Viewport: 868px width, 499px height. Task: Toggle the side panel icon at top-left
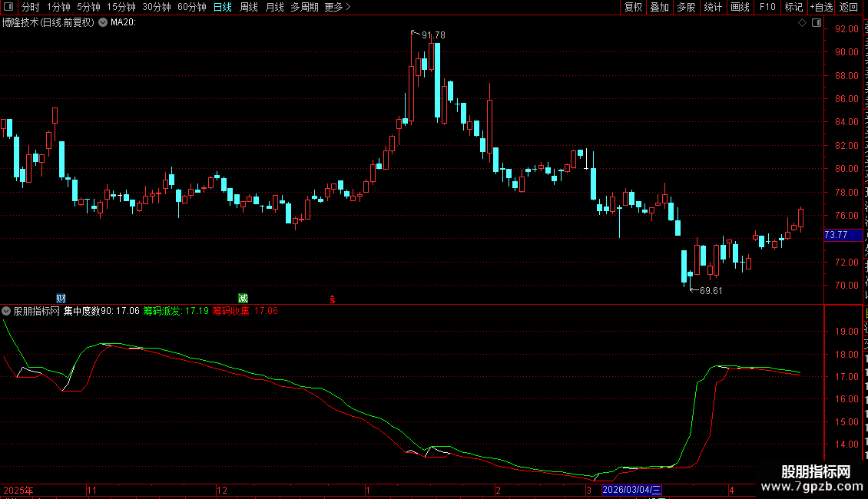(8, 7)
